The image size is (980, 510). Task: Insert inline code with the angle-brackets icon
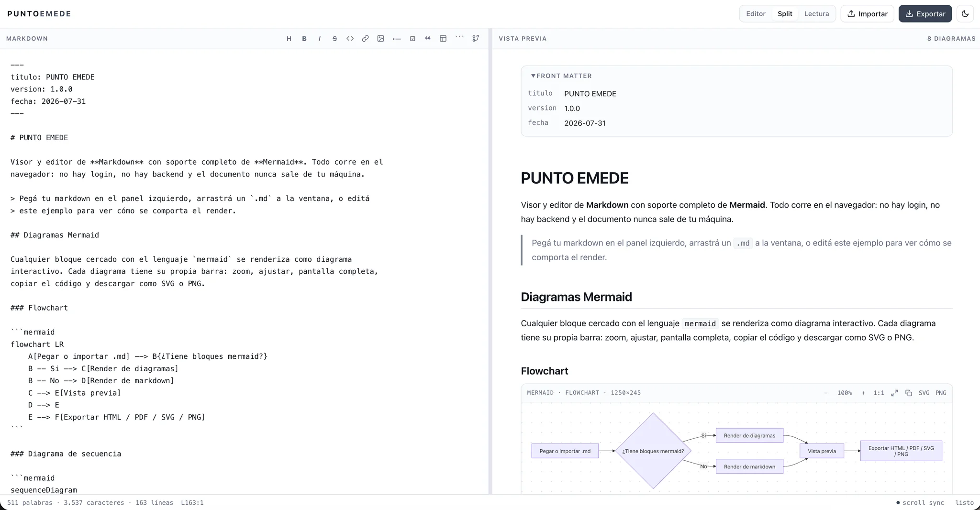[350, 39]
